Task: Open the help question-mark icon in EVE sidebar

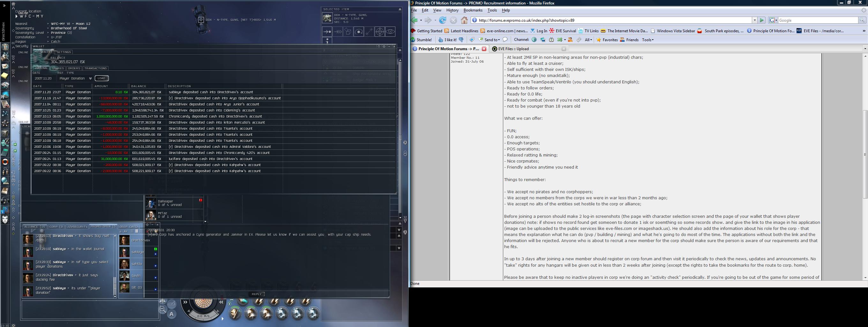Action: [x=5, y=210]
